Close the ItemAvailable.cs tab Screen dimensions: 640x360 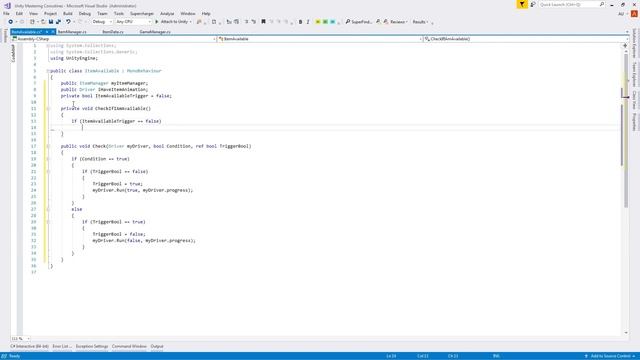click(53, 32)
